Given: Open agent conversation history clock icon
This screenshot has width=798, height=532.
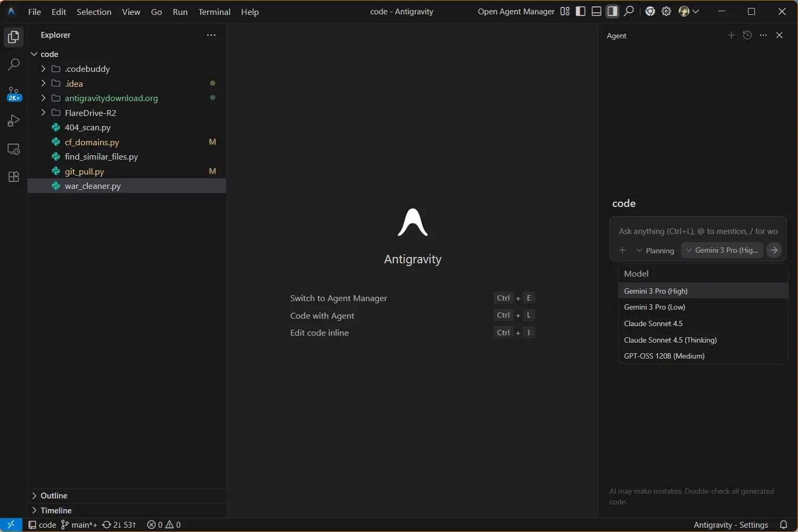Looking at the screenshot, I should 747,35.
